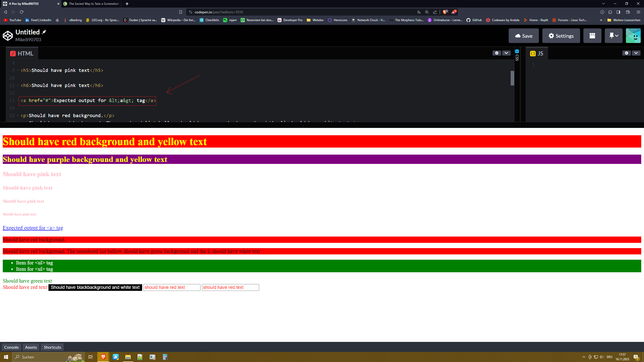Bookmark this page using bookmark icon
The image size is (644, 362).
[x=180, y=12]
